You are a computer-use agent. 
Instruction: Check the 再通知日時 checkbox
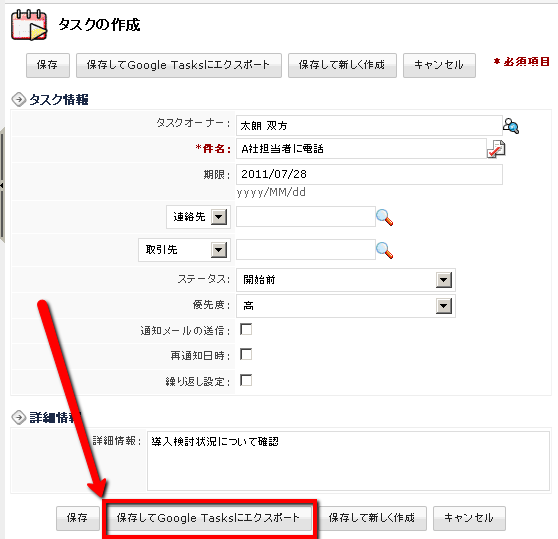click(246, 354)
